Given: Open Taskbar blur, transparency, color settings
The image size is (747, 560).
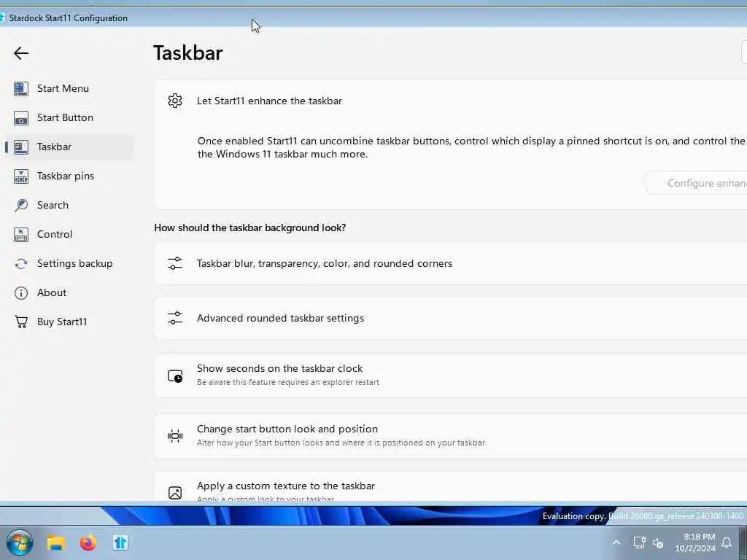Looking at the screenshot, I should (x=450, y=263).
